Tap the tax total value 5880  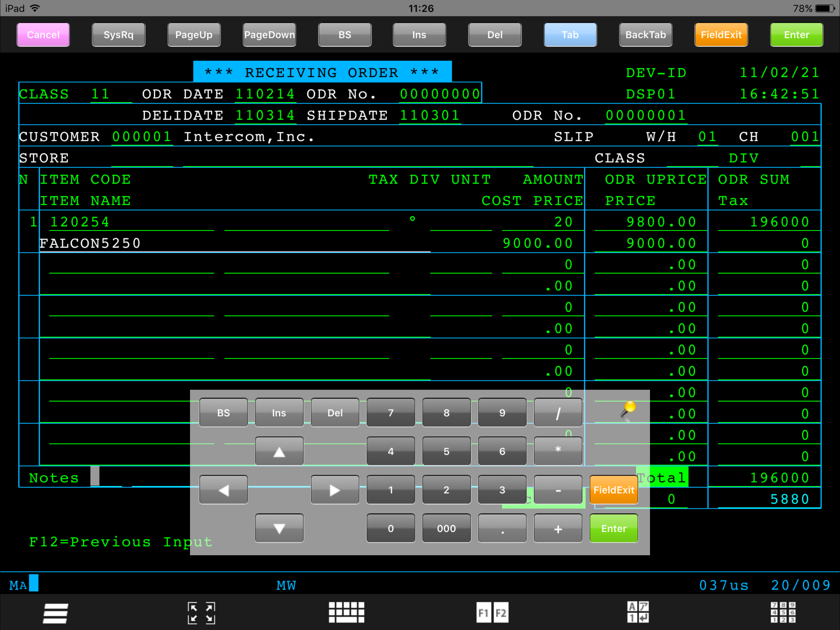tap(790, 499)
